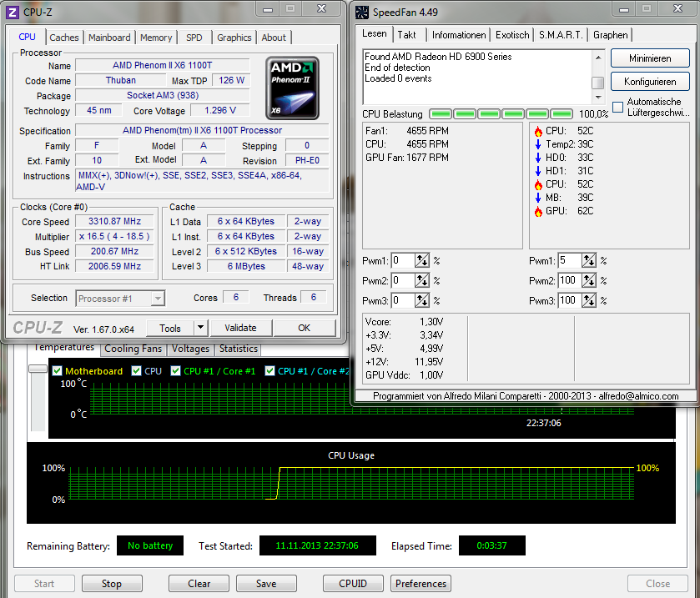Switch to the Caches tab in CPU-Z

coord(64,38)
